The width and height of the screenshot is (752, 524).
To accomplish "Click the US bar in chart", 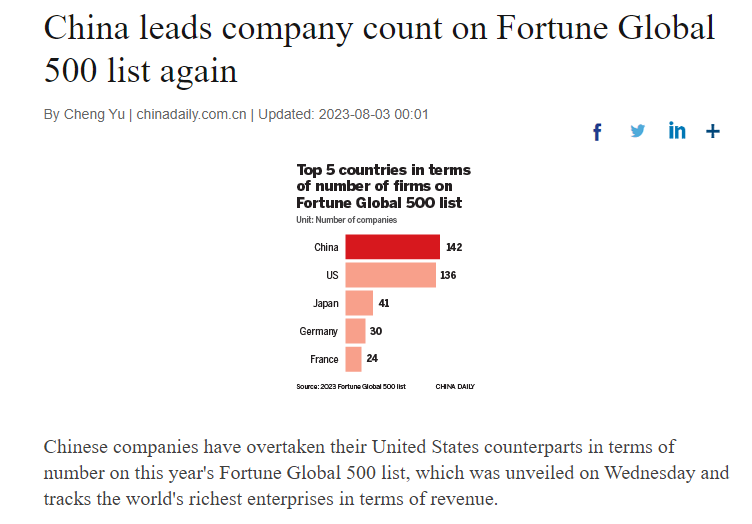I will tap(390, 275).
